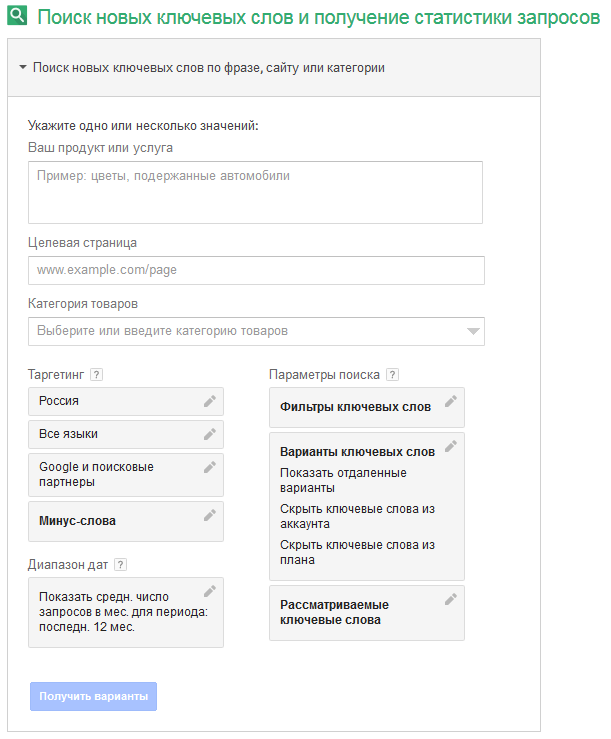The image size is (611, 739).
Task: Focus the Целевая страница URL field
Action: point(255,270)
